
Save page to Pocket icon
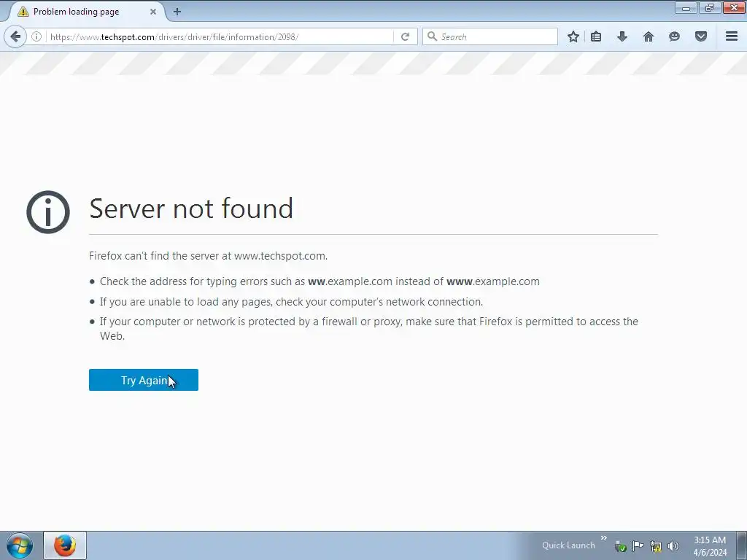[x=701, y=36]
